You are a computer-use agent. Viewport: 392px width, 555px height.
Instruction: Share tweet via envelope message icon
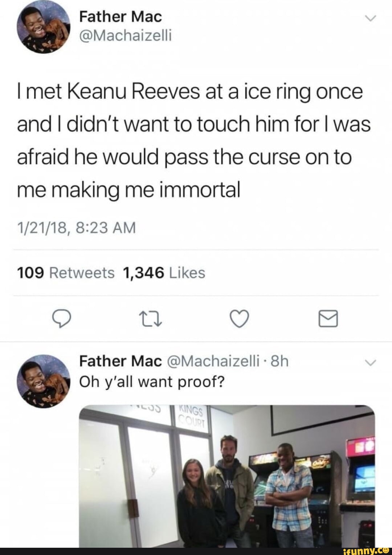click(328, 319)
